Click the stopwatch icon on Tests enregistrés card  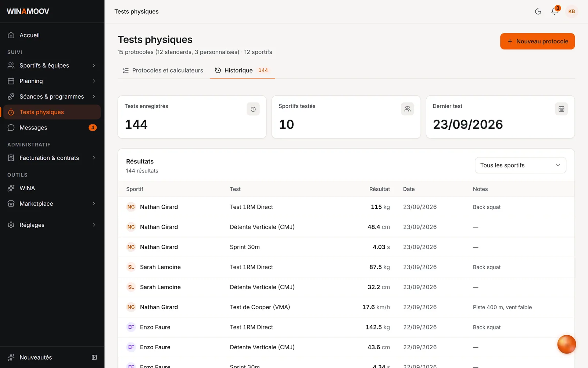tap(253, 109)
